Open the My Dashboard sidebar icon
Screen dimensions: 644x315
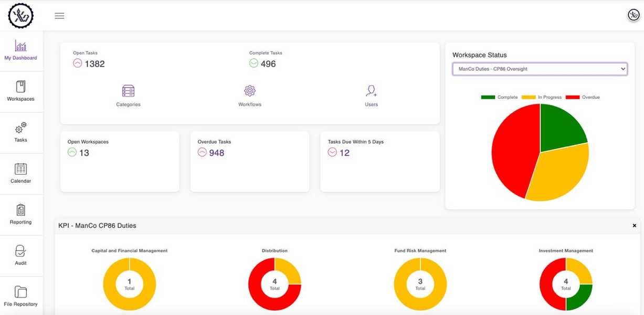point(20,47)
